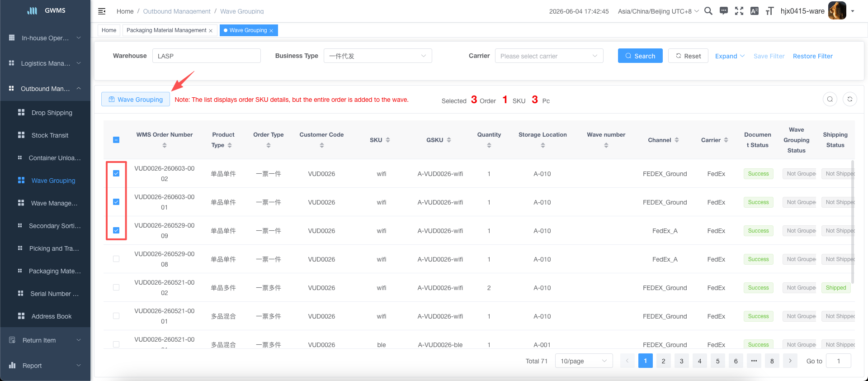Switch to the Home tab
Screen dimensions: 868x381
(109, 30)
